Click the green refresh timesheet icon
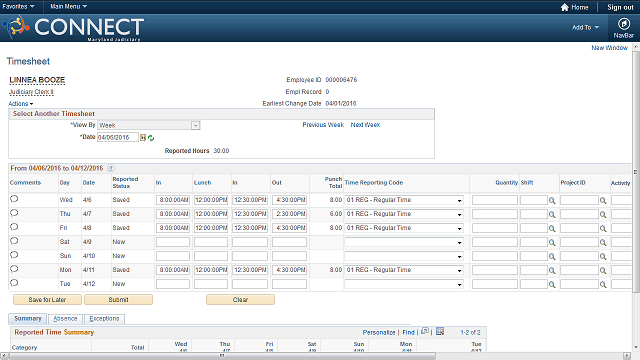The image size is (640, 360). (x=151, y=138)
